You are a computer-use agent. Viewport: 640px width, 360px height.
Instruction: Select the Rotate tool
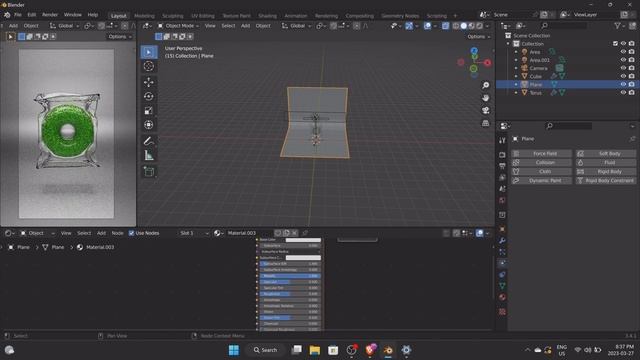pos(149,96)
